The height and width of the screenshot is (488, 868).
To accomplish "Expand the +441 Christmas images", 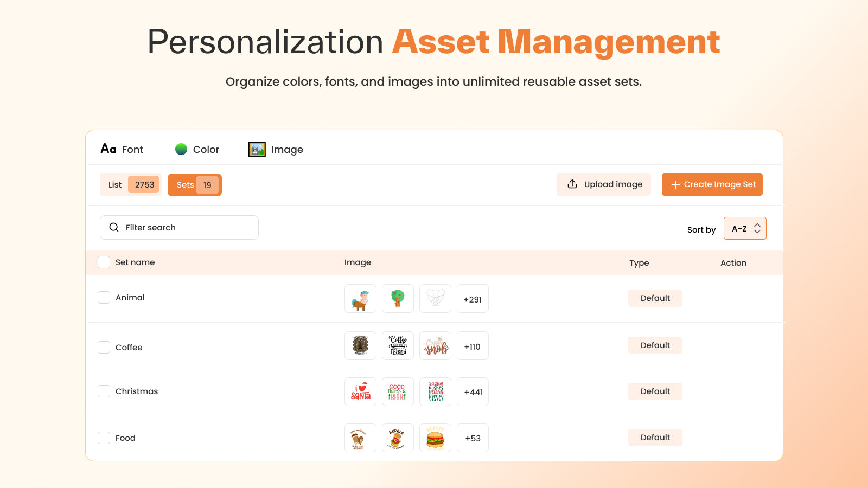I will pos(473,391).
